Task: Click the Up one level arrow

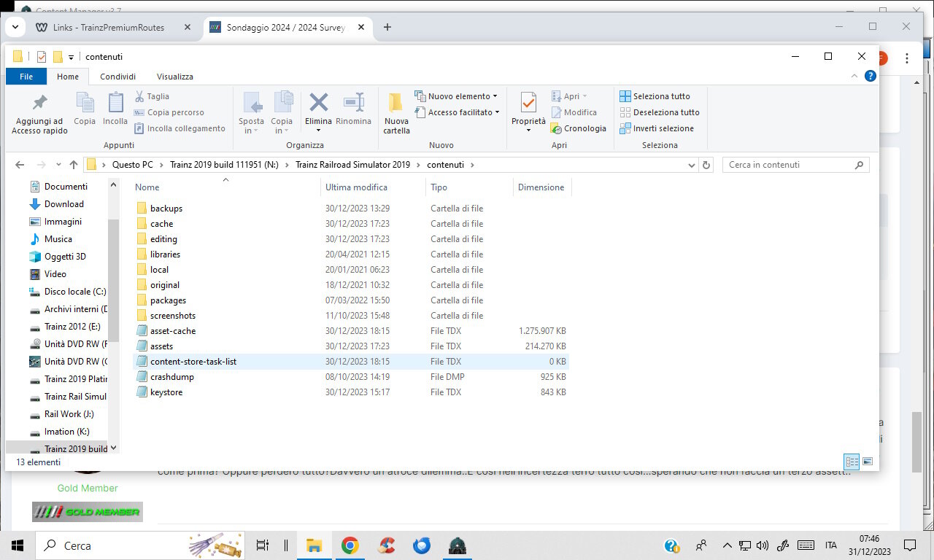Action: [74, 165]
